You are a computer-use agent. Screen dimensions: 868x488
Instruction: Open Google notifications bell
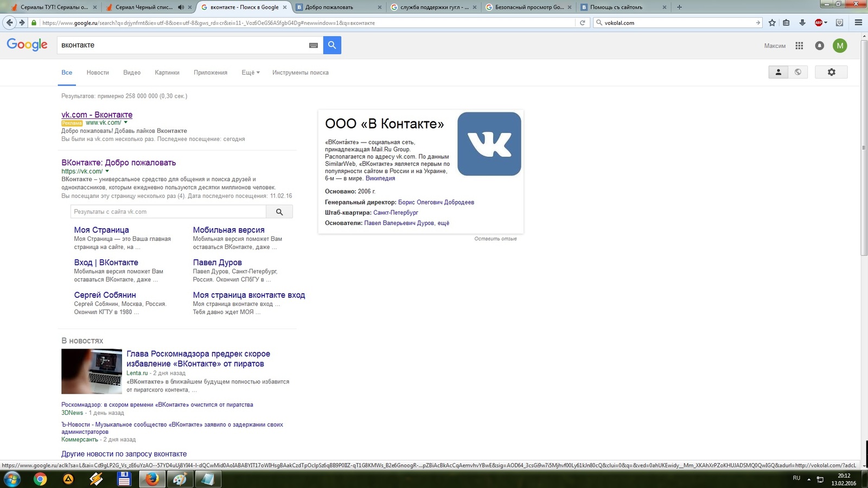click(820, 46)
